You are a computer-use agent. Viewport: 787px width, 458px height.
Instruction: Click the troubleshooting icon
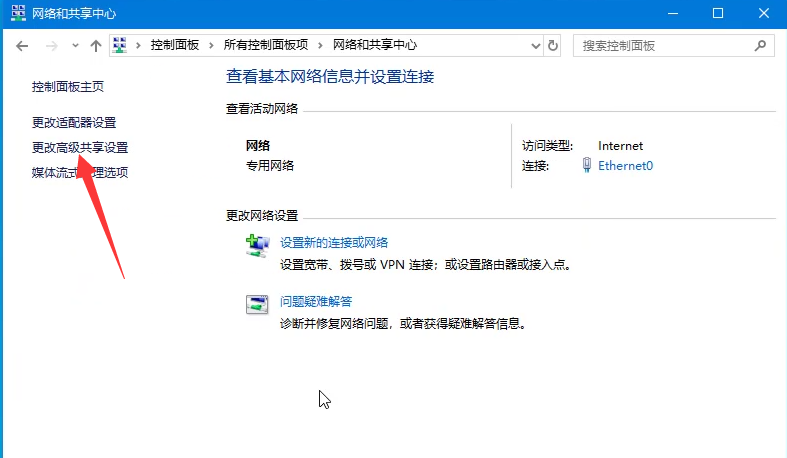(x=257, y=304)
